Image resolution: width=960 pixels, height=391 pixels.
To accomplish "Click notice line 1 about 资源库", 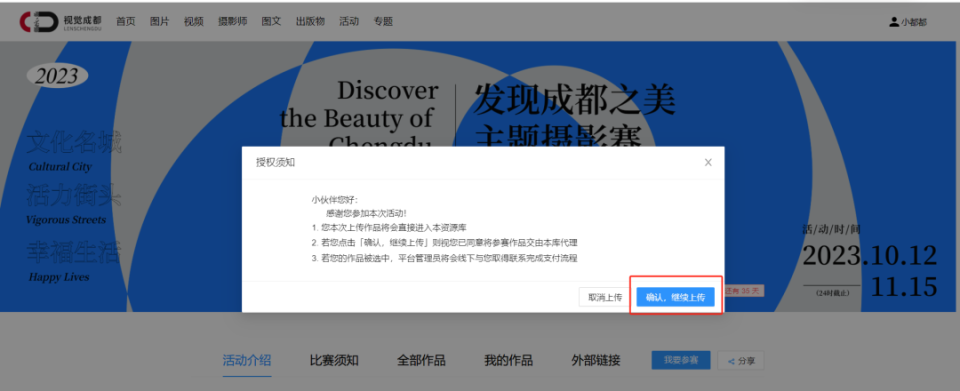I will (389, 228).
